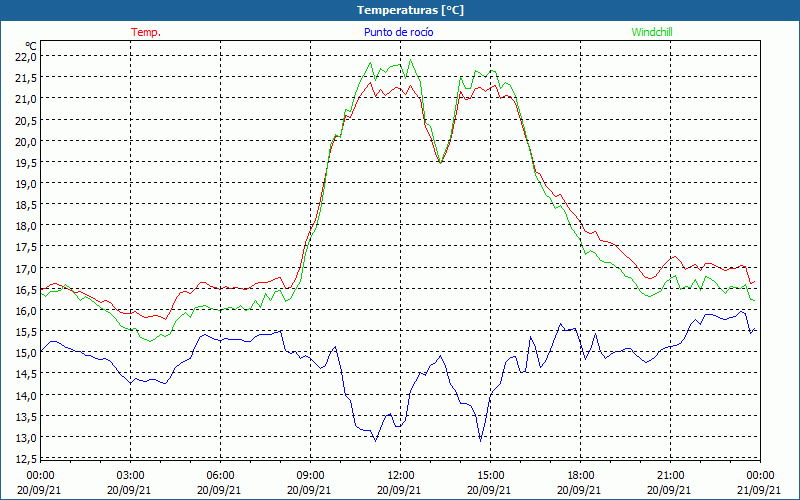Click the '19,5' y-axis value
The image size is (800, 500).
coord(25,162)
